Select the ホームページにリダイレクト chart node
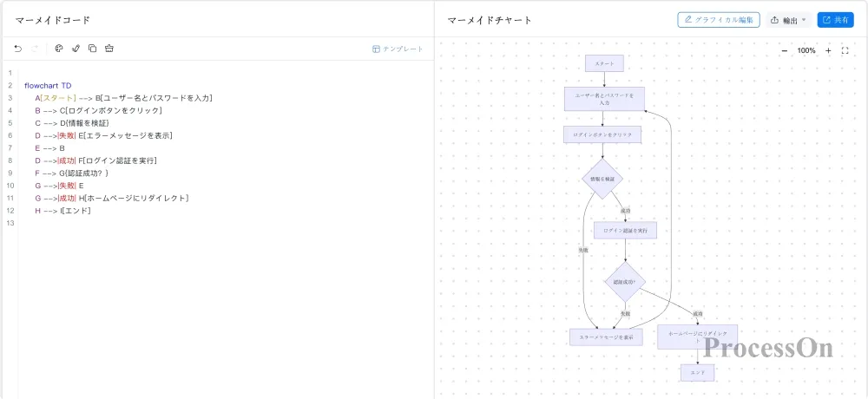This screenshot has width=868, height=399. point(698,337)
